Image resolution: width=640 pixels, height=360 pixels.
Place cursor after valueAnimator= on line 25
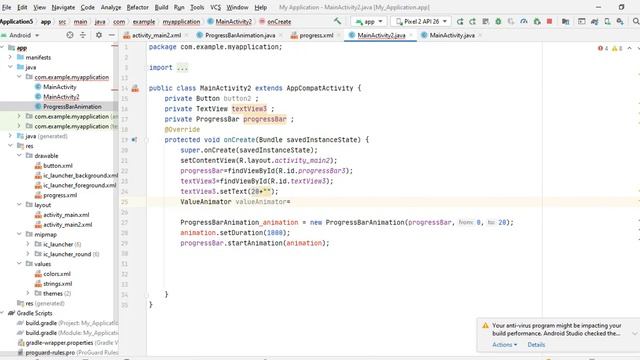[x=291, y=202]
